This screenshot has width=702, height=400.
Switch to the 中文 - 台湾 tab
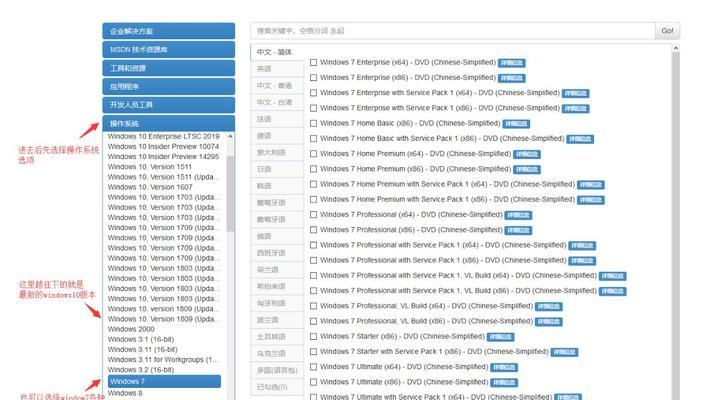[277, 102]
